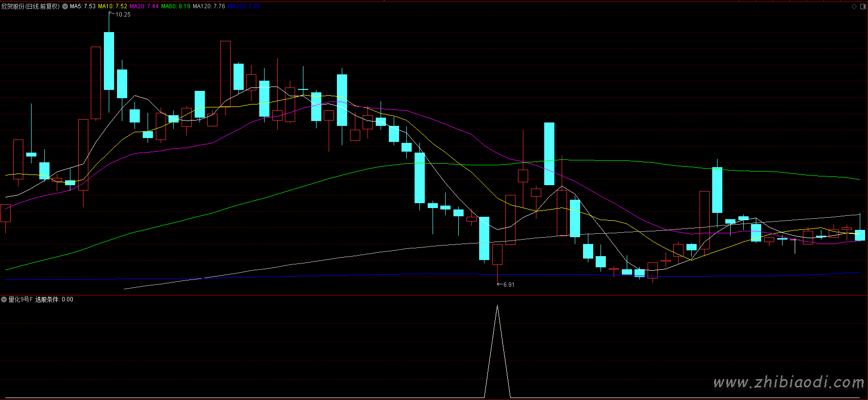Click the www.zhibiaodi.com watermark
868x400 pixels.
point(788,383)
